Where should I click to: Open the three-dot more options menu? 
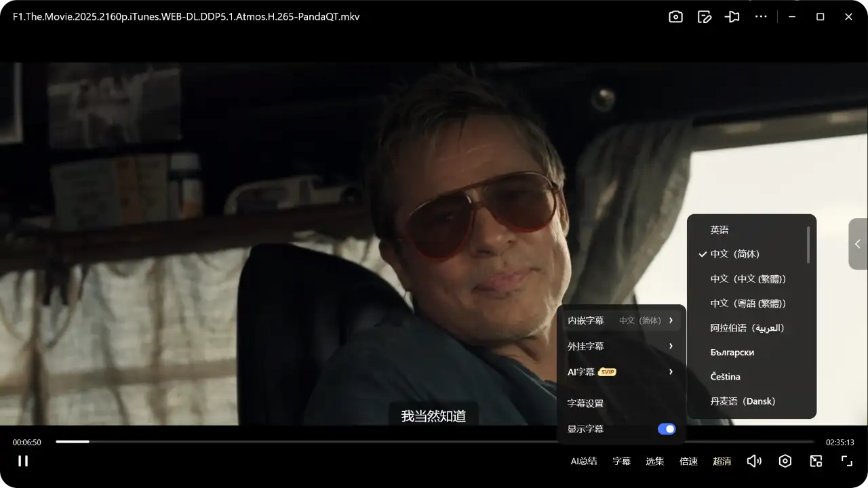tap(761, 17)
